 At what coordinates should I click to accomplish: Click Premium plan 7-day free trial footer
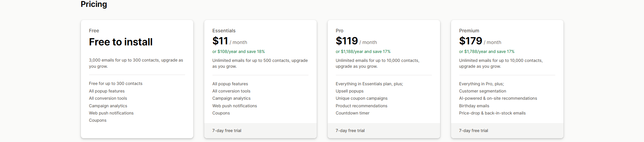pyautogui.click(x=473, y=131)
